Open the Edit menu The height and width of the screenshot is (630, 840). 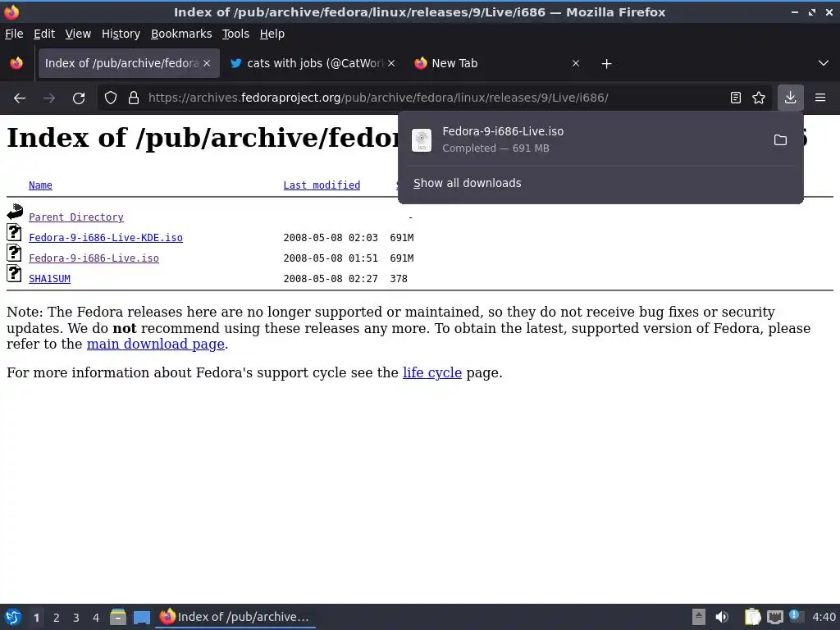pos(44,34)
